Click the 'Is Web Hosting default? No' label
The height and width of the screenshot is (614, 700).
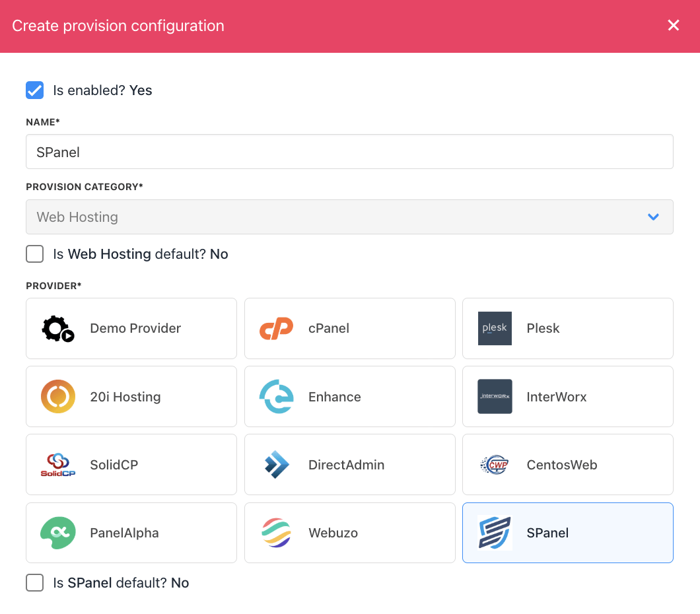click(141, 254)
